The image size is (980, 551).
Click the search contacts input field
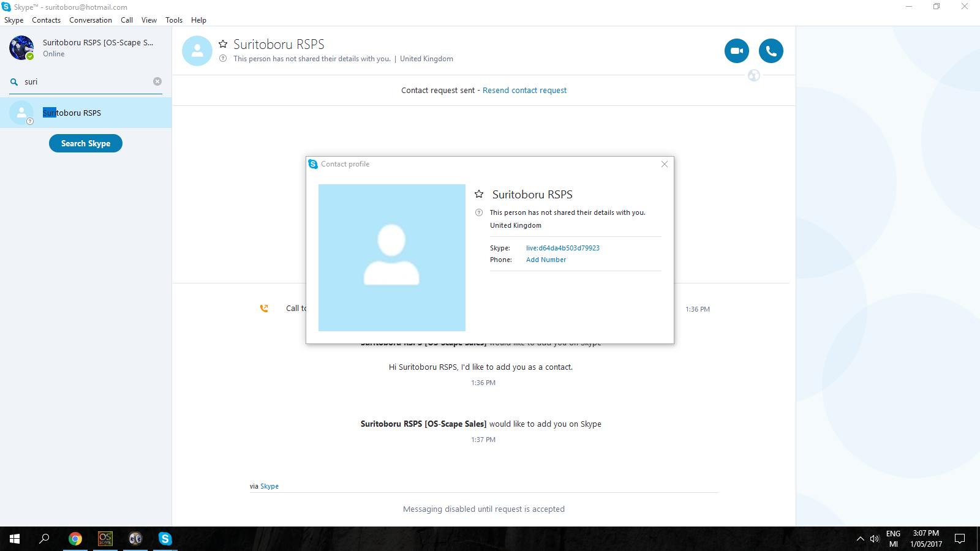[x=86, y=81]
